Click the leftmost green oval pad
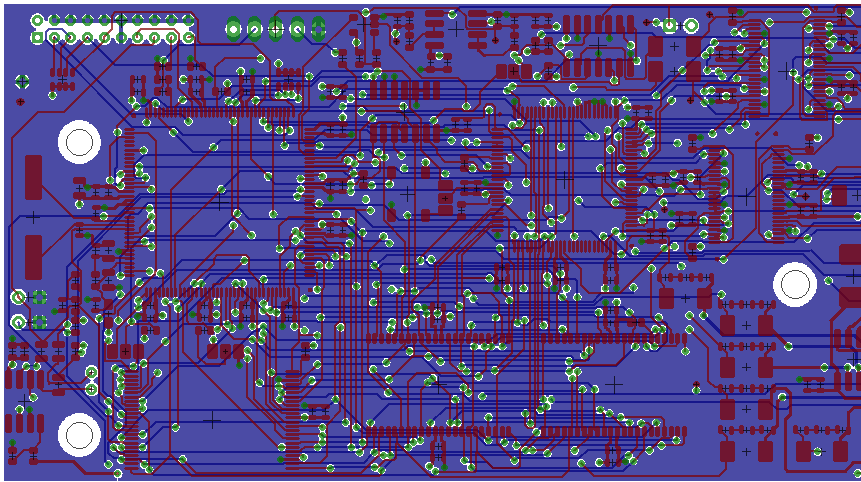 point(233,29)
